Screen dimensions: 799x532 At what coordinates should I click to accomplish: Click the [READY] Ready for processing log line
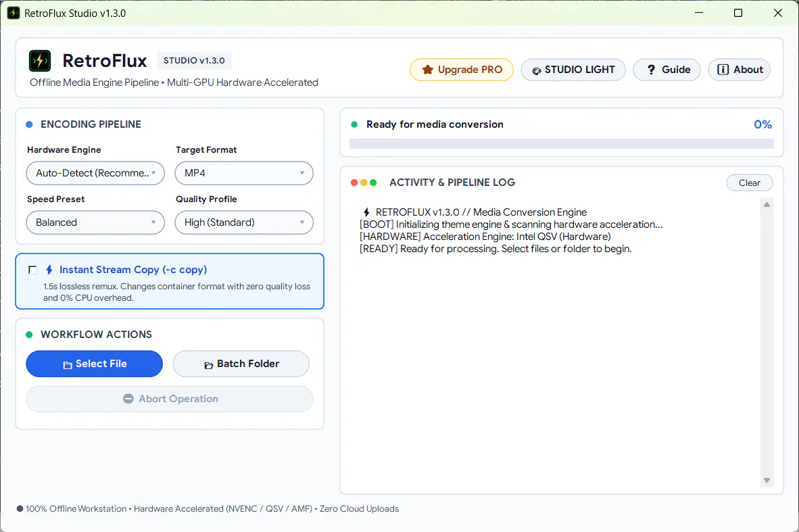coord(495,249)
